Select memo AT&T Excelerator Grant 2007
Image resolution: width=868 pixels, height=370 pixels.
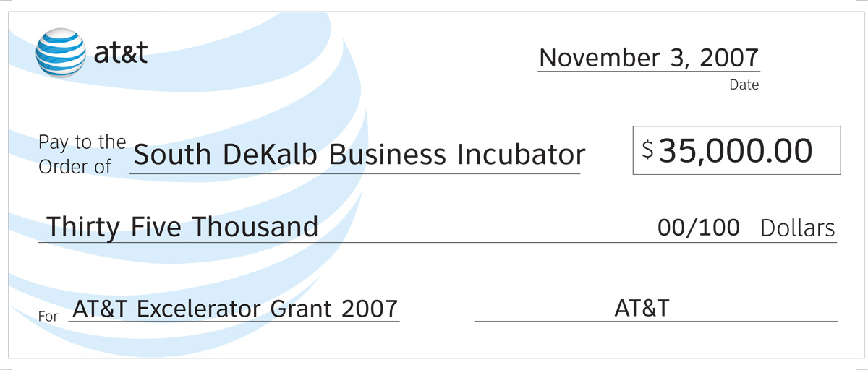(x=235, y=309)
